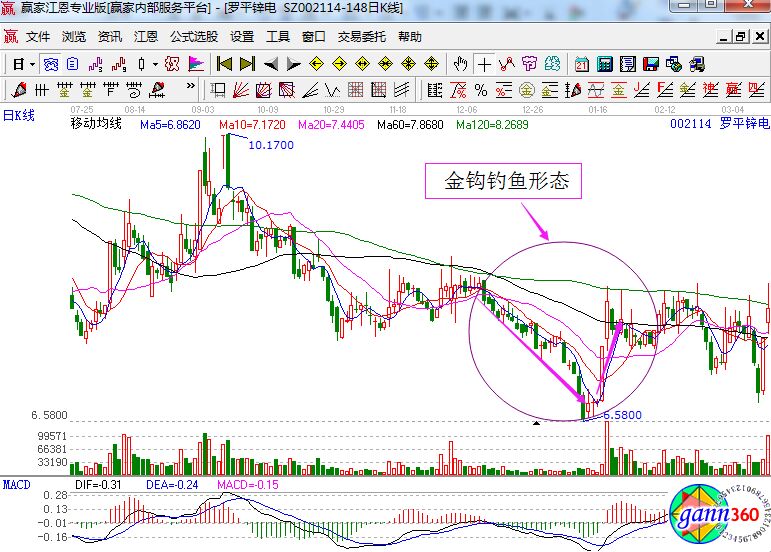
Task: Open the 公式选股 menu
Action: (x=193, y=37)
